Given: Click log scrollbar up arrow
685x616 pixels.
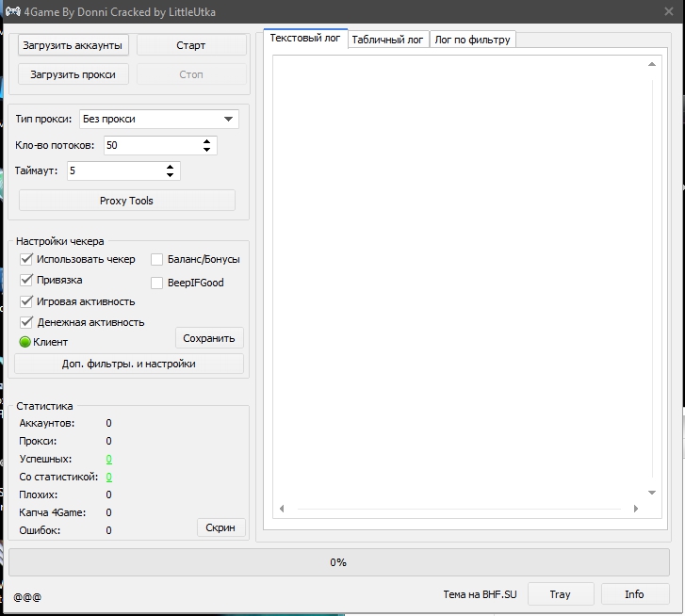Looking at the screenshot, I should (x=652, y=64).
